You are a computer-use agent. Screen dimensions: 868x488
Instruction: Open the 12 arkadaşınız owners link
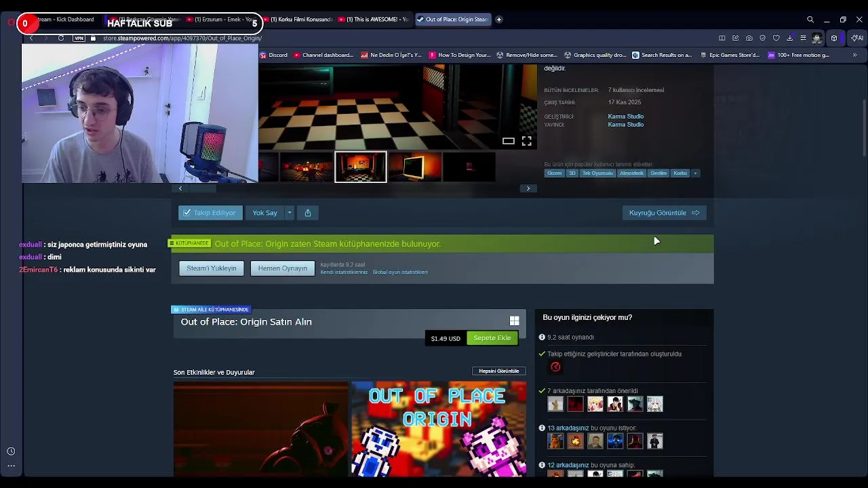pyautogui.click(x=568, y=466)
